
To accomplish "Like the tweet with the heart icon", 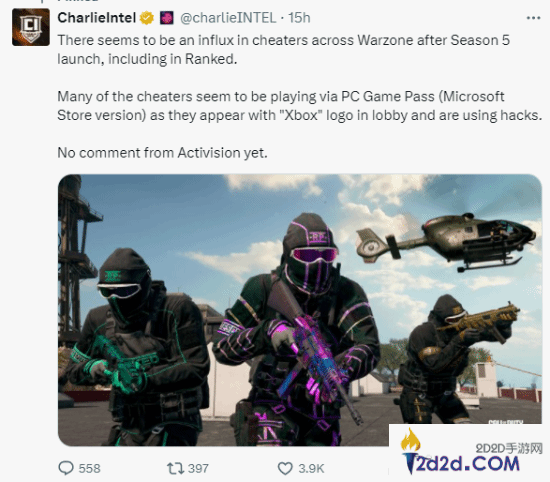I will click(285, 468).
